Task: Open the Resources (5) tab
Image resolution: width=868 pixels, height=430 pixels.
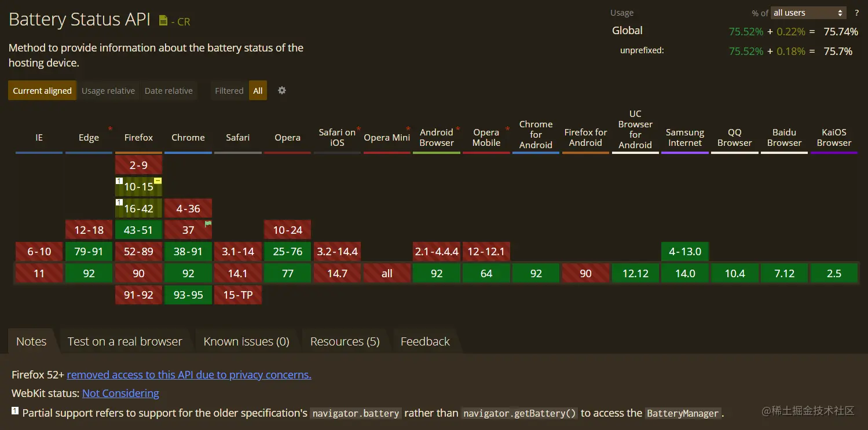Action: coord(345,341)
